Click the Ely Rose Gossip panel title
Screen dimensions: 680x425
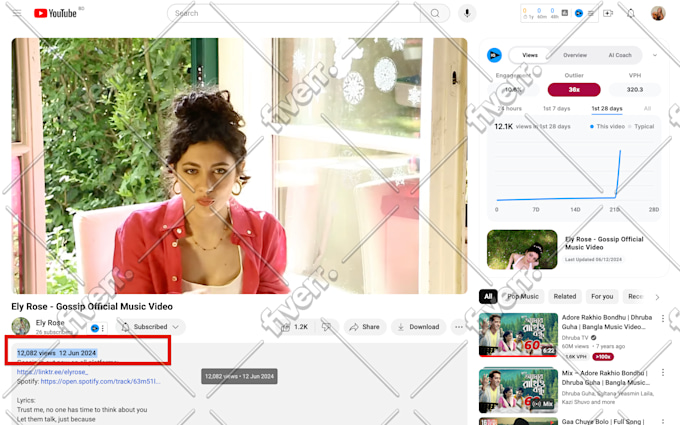click(x=604, y=243)
